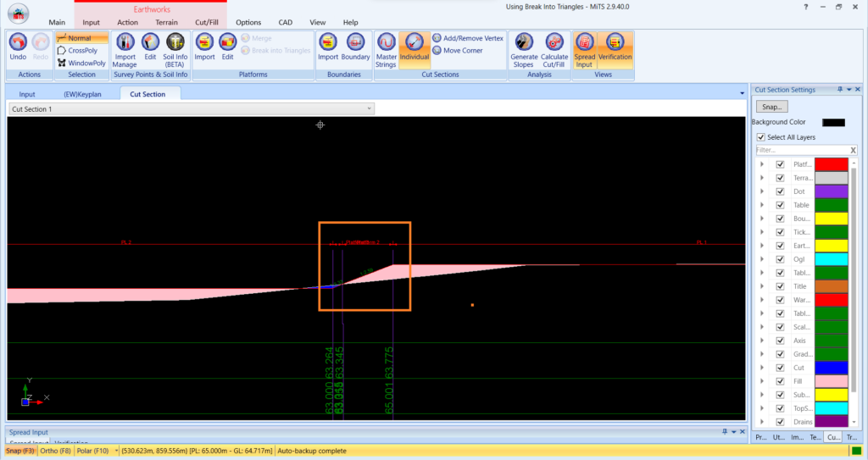Choose the WindowPoly selection tool

(x=82, y=63)
